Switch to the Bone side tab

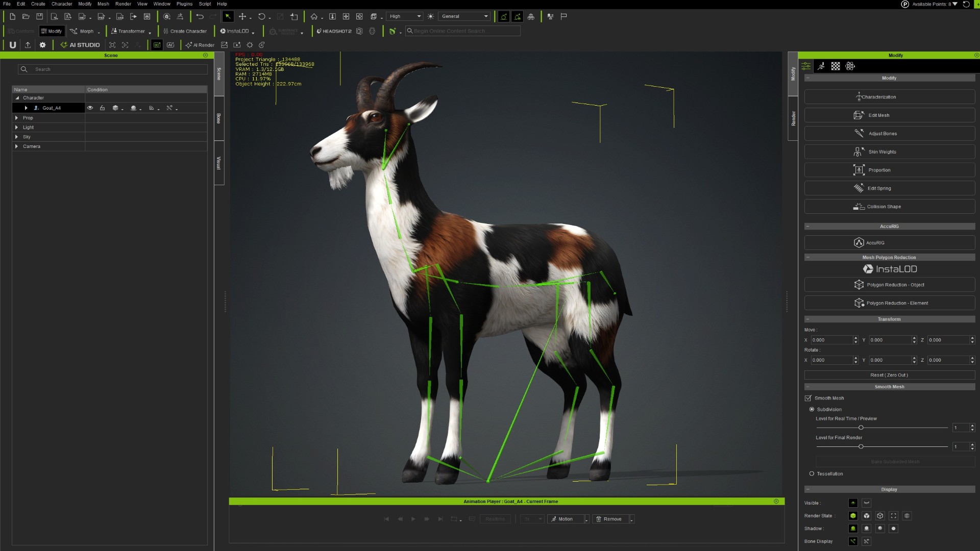tap(219, 118)
